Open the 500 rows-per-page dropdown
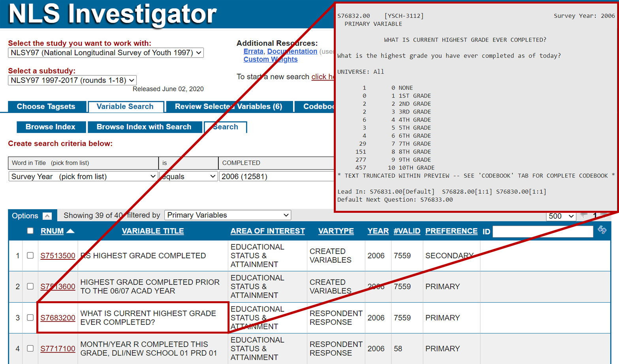 click(x=561, y=216)
